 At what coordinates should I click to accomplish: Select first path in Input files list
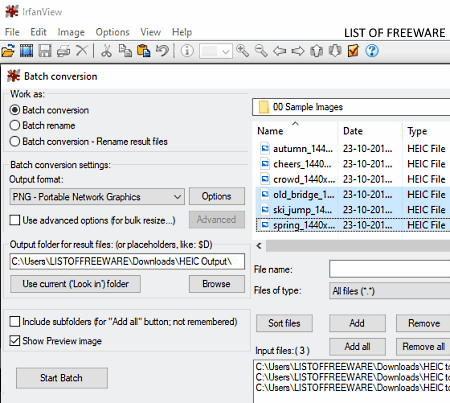tap(353, 367)
